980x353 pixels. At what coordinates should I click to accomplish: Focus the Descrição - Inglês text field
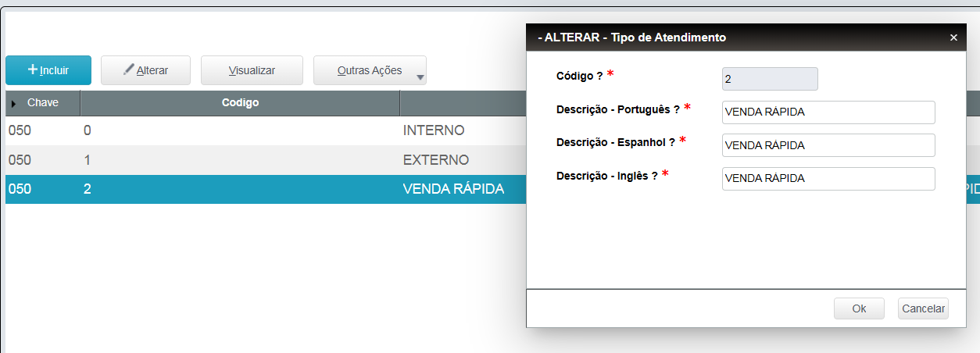[x=828, y=179]
